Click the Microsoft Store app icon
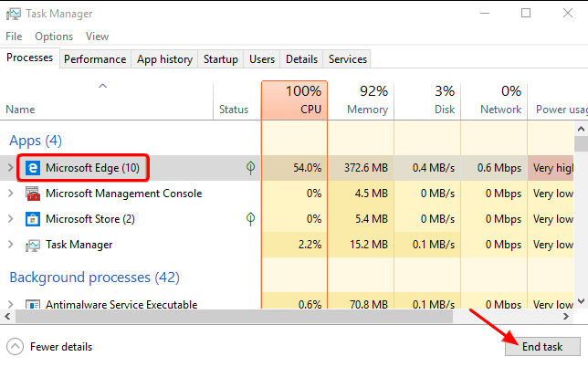This screenshot has width=588, height=367. click(33, 219)
